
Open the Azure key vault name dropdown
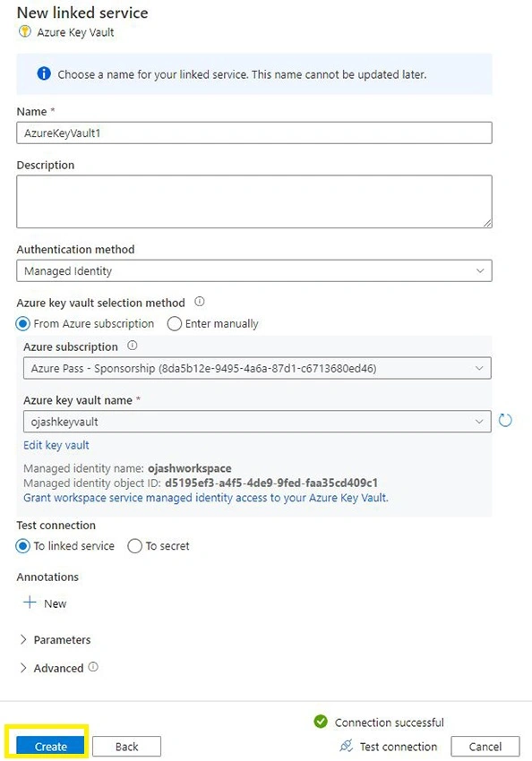coord(257,422)
